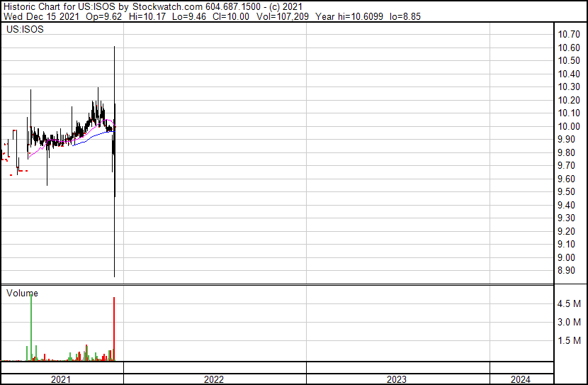Click the 10.00 price axis label

[570, 126]
